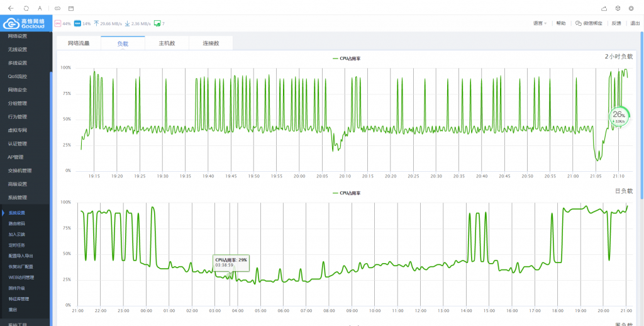This screenshot has width=644, height=326.
Task: Toggle CPU占用率 legend in the 日负载 chart
Action: 347,193
